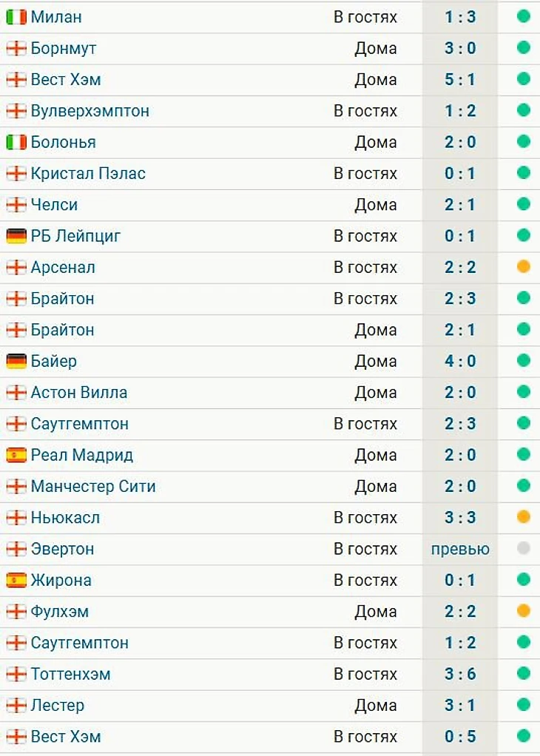Click the German flag next to Байер
The height and width of the screenshot is (756, 540).
16,361
